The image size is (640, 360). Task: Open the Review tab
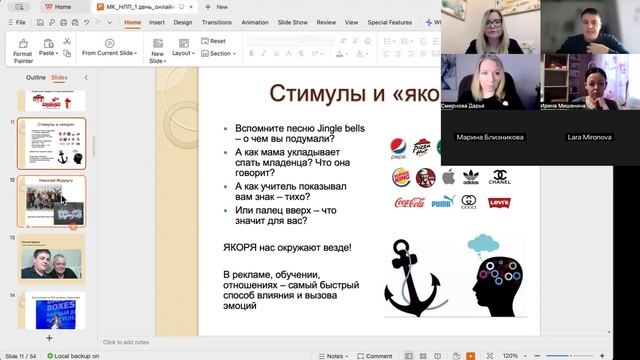[x=326, y=22]
